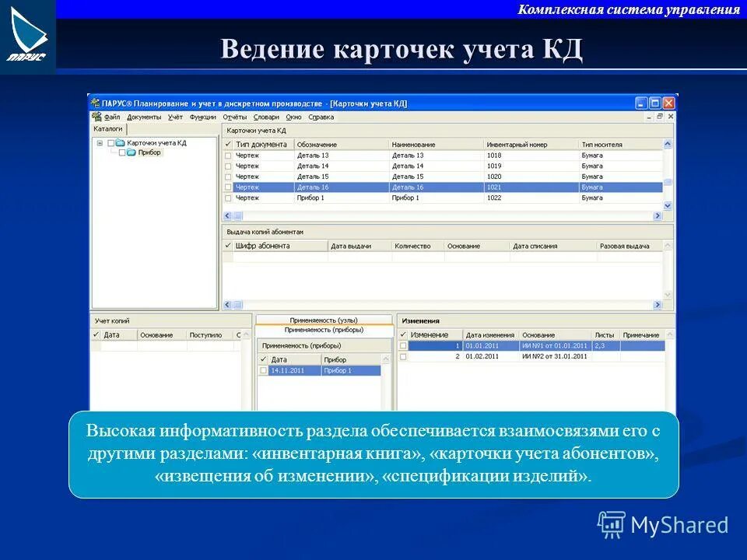Select the Применяемость (узлы) tab
The image size is (747, 560).
pyautogui.click(x=324, y=320)
